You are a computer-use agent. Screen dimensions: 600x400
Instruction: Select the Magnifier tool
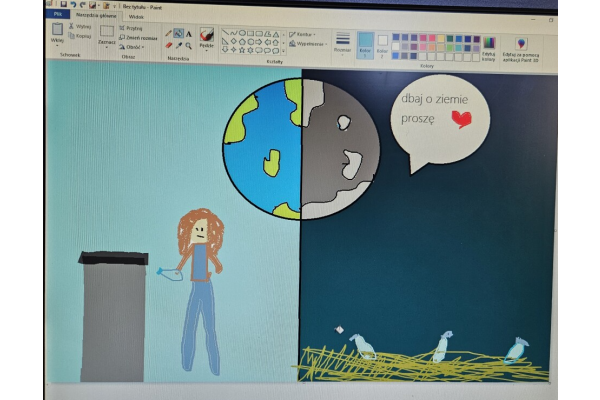point(188,45)
